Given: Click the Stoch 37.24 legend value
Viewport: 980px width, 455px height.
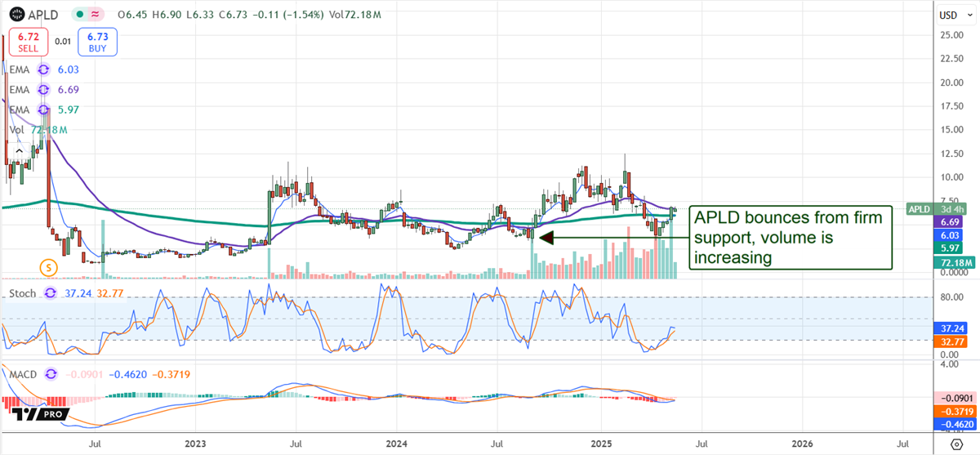Looking at the screenshot, I should coord(78,292).
